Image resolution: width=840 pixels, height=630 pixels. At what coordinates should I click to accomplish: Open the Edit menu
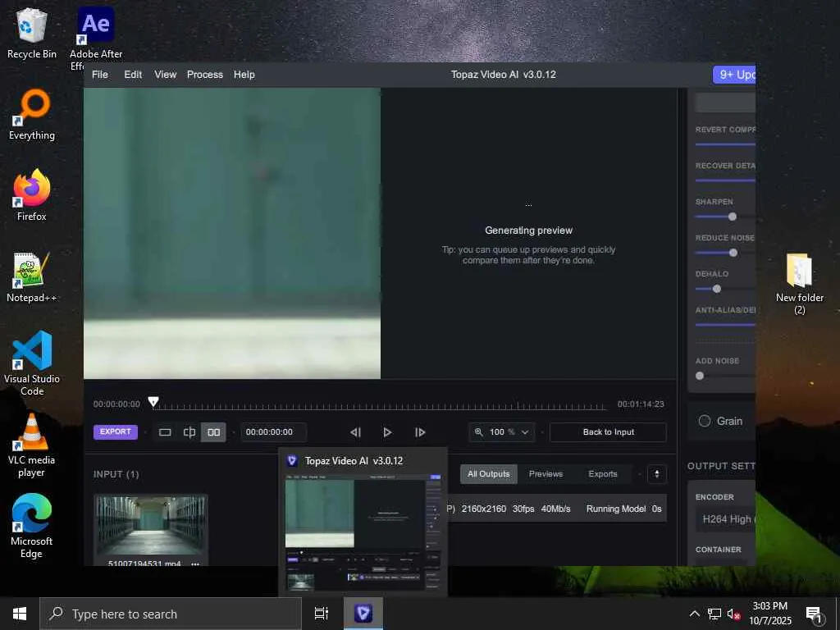pos(133,75)
